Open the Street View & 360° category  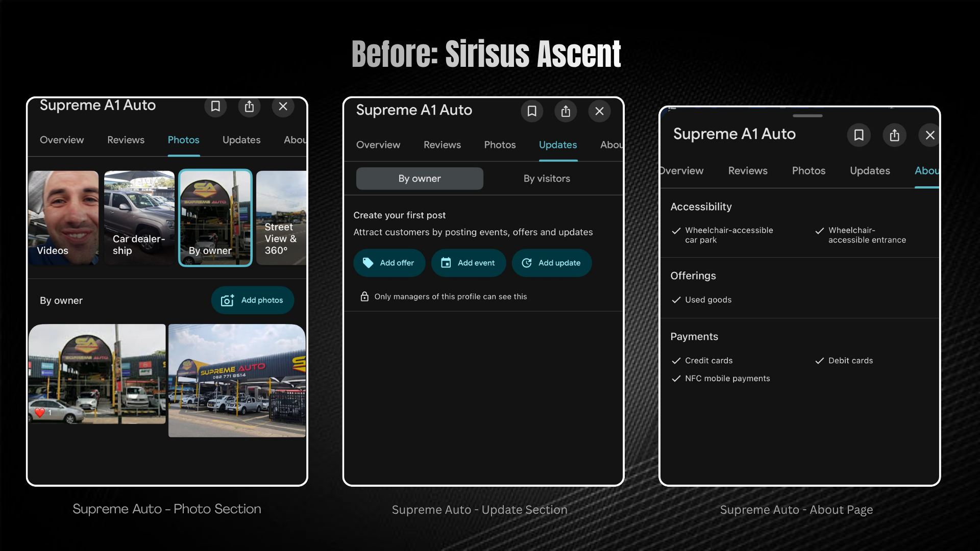281,218
